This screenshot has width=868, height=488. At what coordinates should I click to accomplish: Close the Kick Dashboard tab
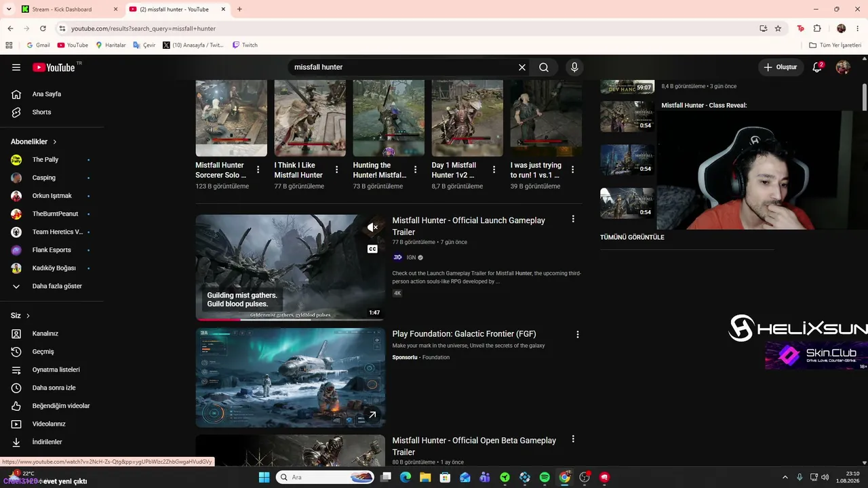115,9
